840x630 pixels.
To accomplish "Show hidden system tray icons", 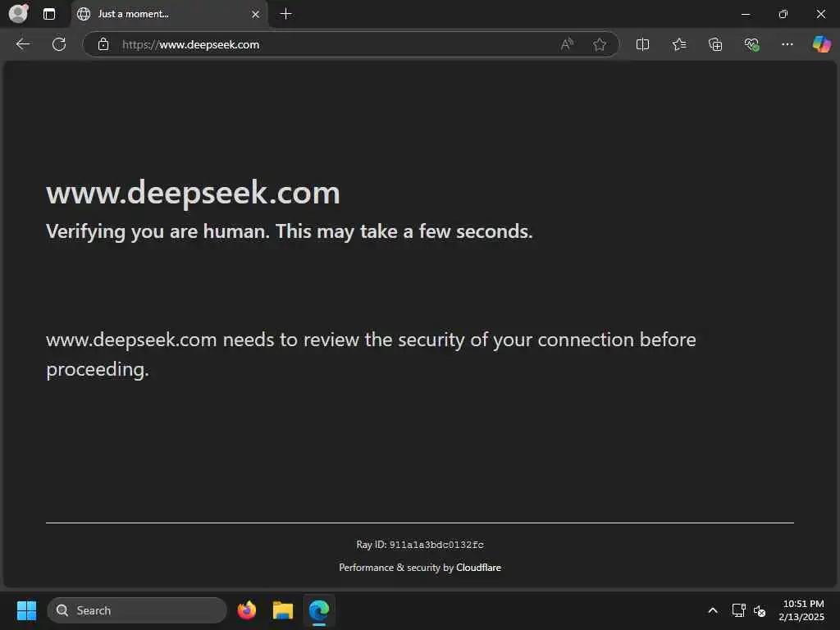I will click(x=713, y=610).
